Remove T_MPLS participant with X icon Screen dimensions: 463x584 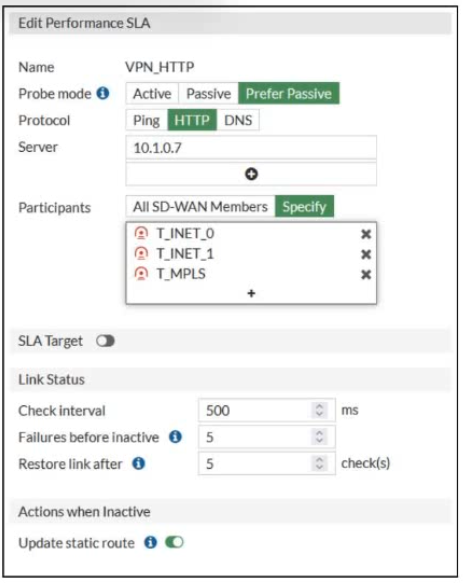point(366,275)
